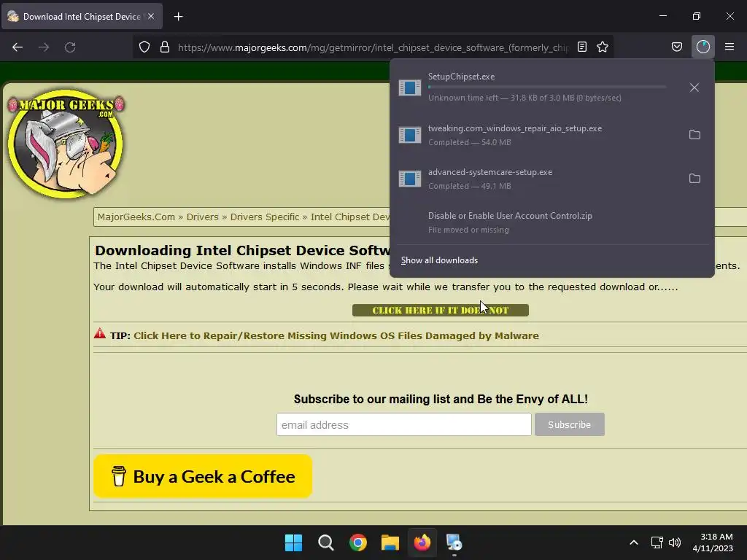
Task: Show advanced-systemcare-setup.exe in folder
Action: click(x=694, y=179)
